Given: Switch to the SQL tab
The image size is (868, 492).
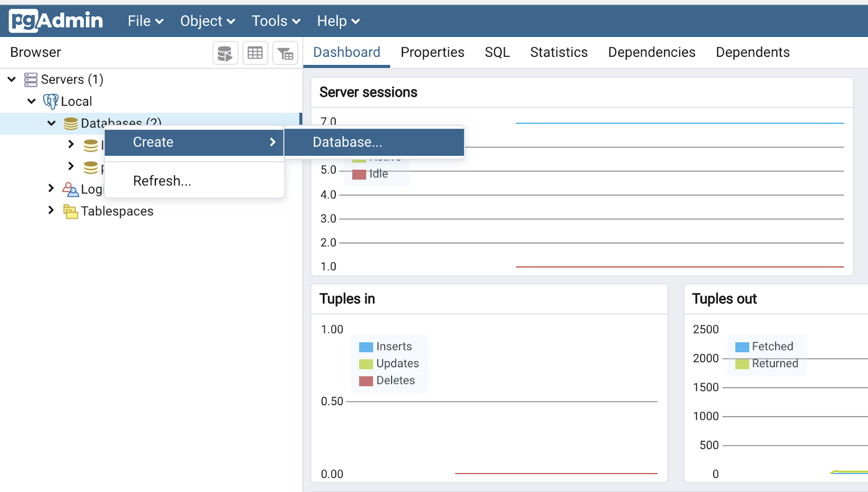Looking at the screenshot, I should point(497,52).
